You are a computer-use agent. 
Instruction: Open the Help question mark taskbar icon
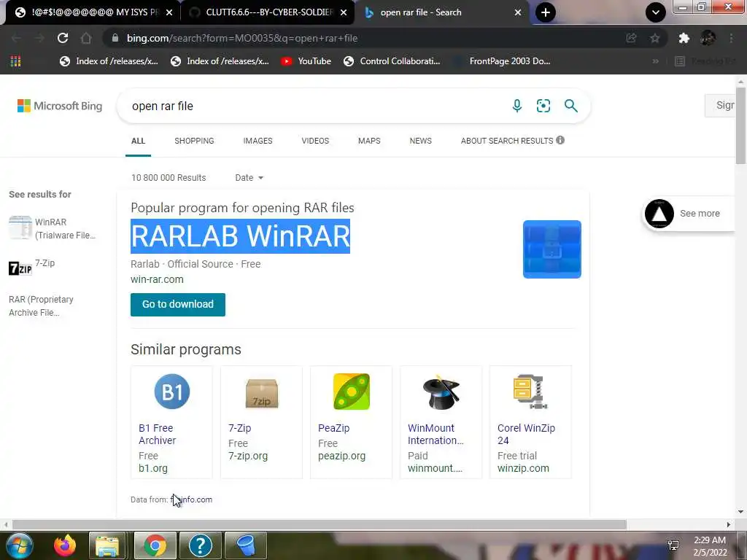(x=200, y=545)
